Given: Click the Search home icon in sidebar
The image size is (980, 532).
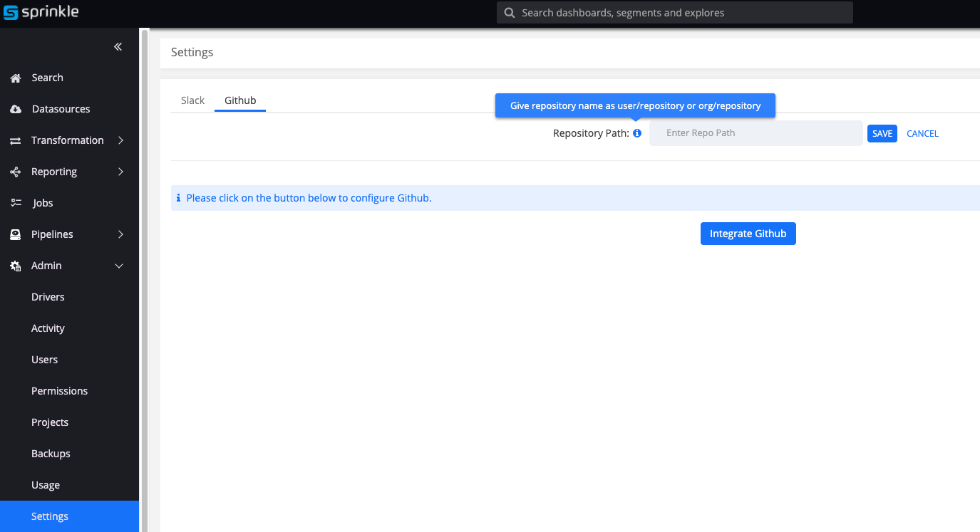Looking at the screenshot, I should pos(15,78).
